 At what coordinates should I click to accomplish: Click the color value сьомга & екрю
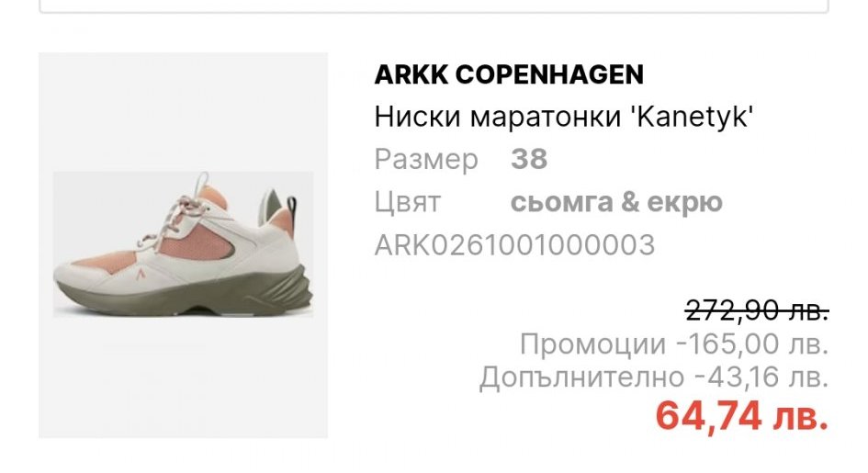coord(616,202)
